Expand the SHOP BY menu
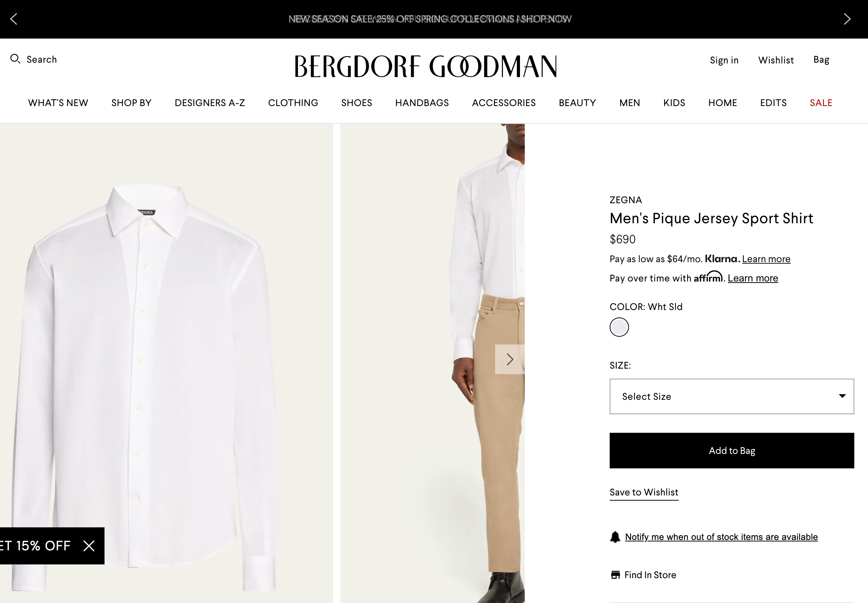 coord(131,103)
